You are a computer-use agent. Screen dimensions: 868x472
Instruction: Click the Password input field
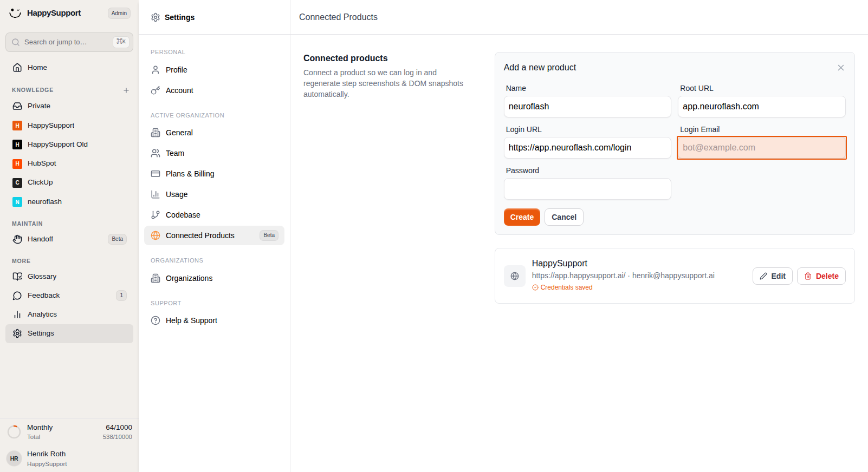587,189
